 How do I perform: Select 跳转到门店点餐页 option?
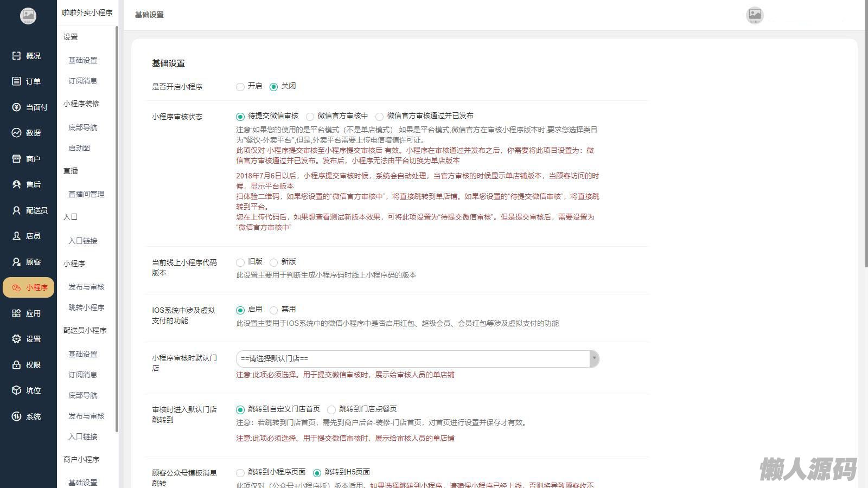point(331,410)
